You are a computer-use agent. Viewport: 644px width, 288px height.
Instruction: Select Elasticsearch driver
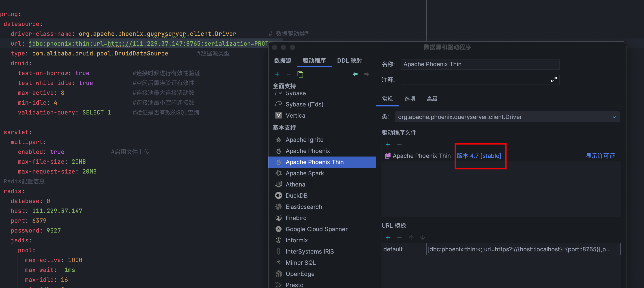[x=322, y=207]
